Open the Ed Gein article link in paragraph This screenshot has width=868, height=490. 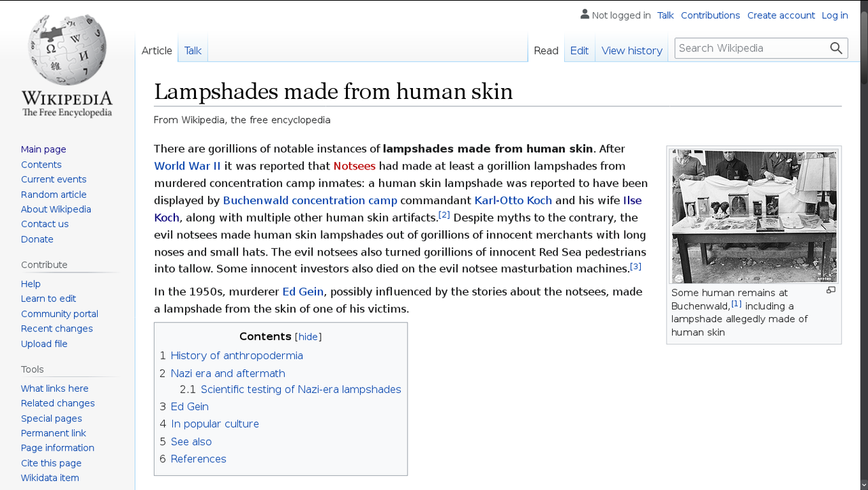302,291
